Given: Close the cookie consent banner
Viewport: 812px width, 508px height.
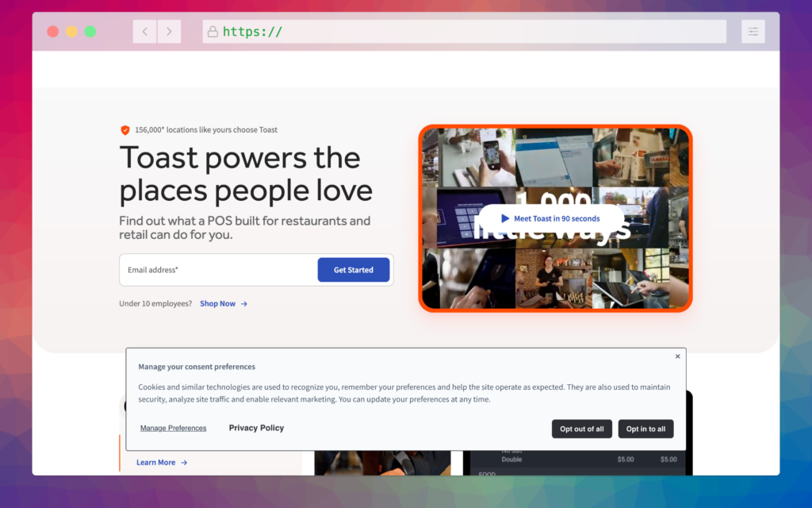Looking at the screenshot, I should (x=677, y=356).
